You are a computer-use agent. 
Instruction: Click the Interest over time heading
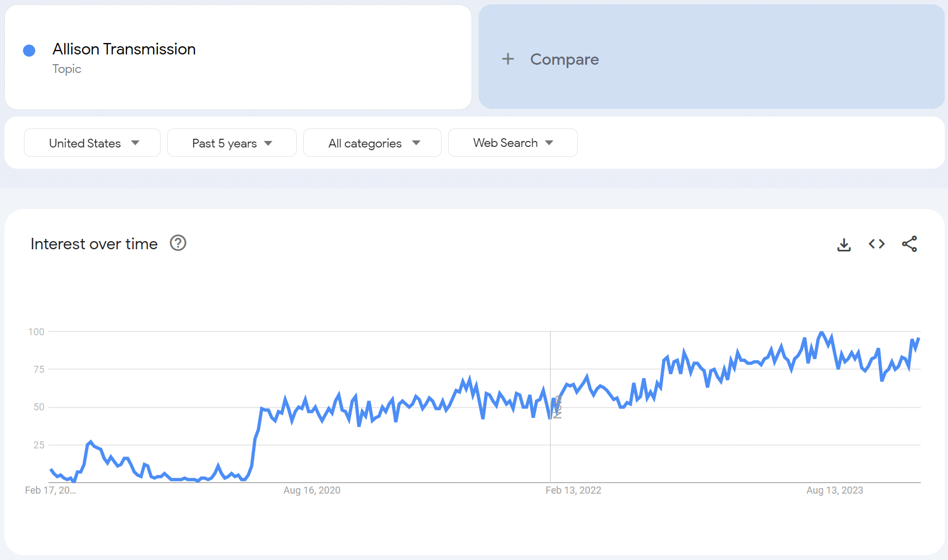coord(94,244)
